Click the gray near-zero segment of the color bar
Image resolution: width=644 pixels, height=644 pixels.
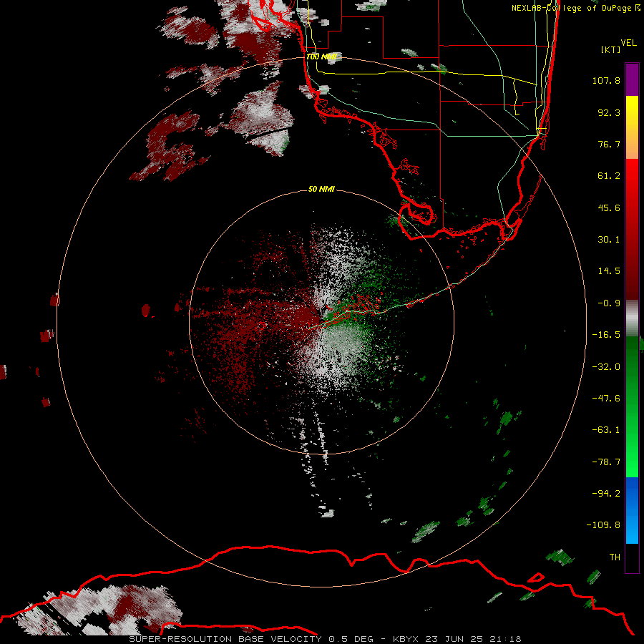(632, 318)
